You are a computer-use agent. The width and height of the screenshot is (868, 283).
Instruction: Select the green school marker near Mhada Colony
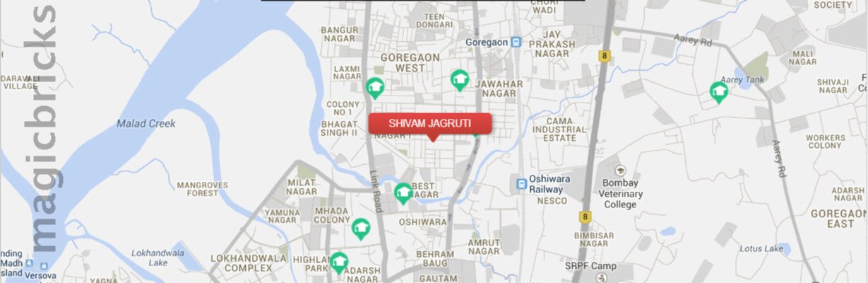[x=361, y=229]
